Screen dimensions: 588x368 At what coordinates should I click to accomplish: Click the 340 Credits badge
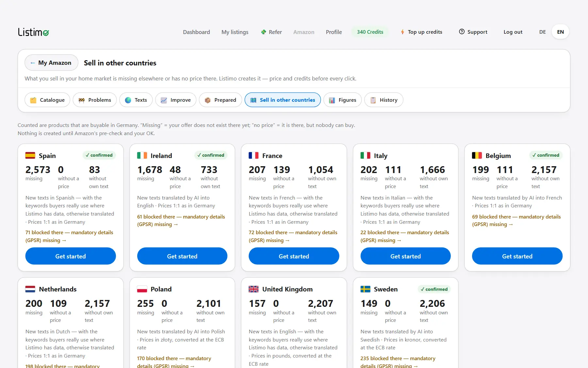click(370, 32)
